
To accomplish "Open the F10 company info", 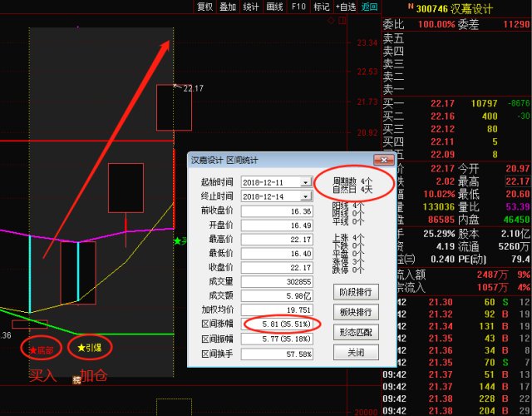I will [x=298, y=7].
